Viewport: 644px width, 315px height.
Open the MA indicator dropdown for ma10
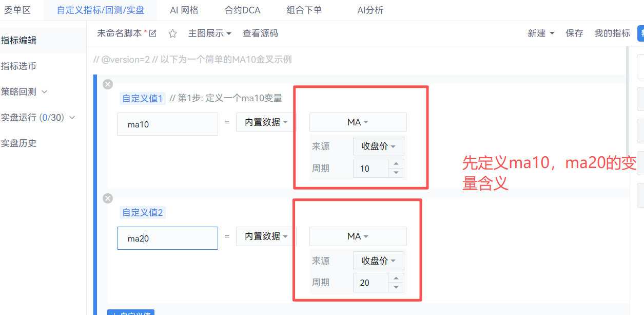tap(358, 122)
